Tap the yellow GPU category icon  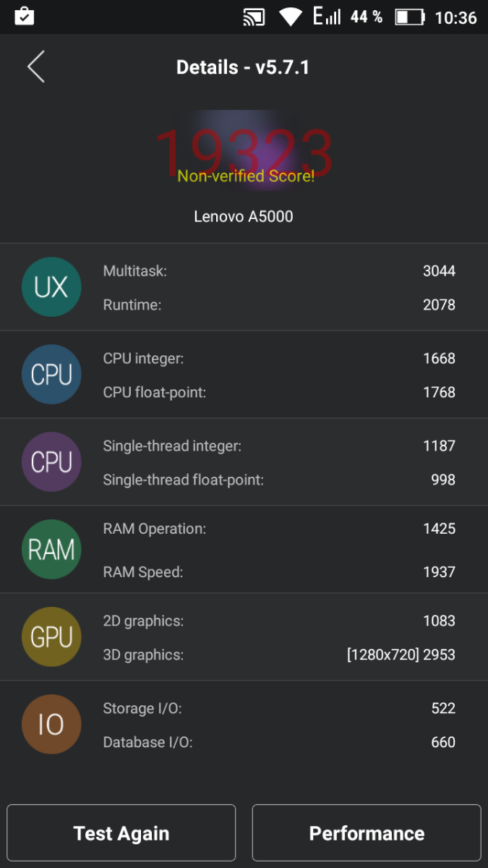(x=51, y=637)
